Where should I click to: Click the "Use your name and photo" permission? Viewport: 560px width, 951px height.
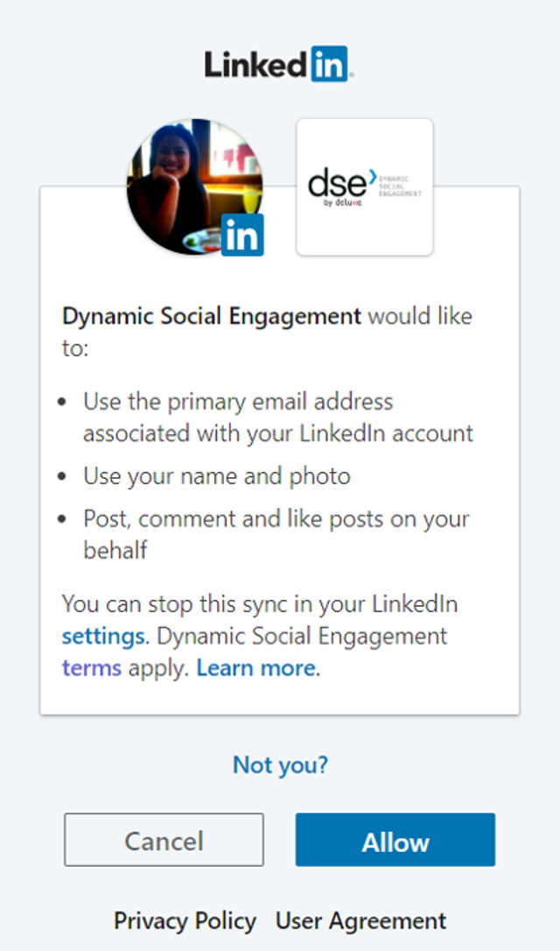tap(217, 476)
